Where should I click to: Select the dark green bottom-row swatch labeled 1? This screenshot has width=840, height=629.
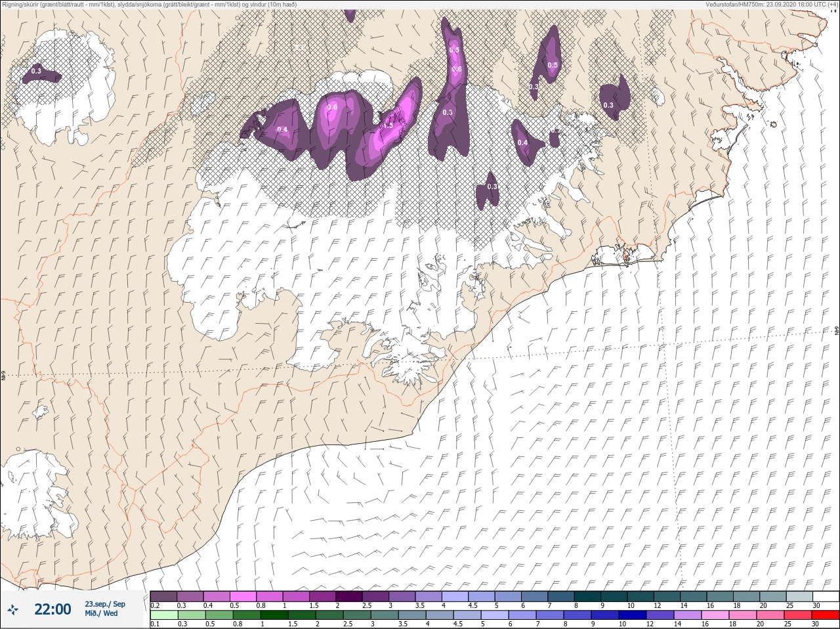pyautogui.click(x=274, y=615)
